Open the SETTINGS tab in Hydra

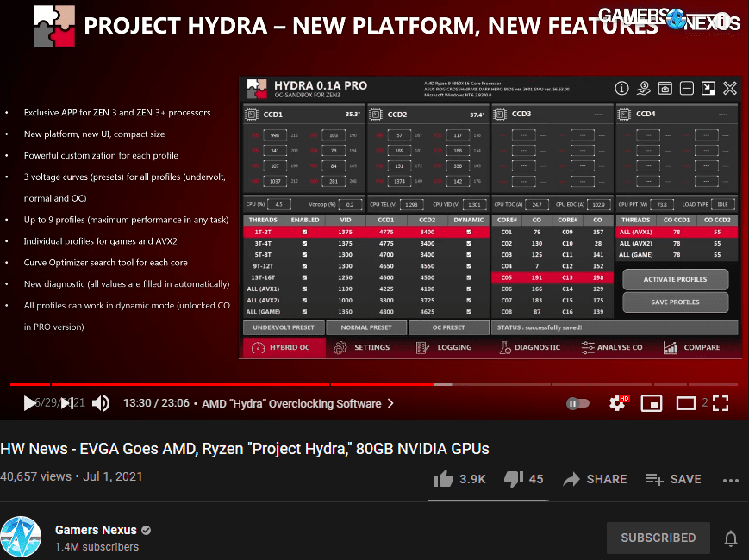pyautogui.click(x=362, y=347)
